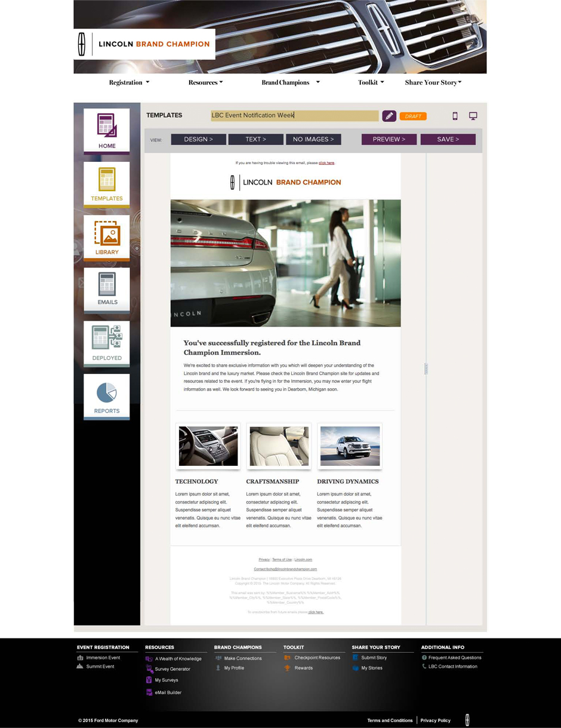Click the My Surveys footer icon

[x=149, y=680]
